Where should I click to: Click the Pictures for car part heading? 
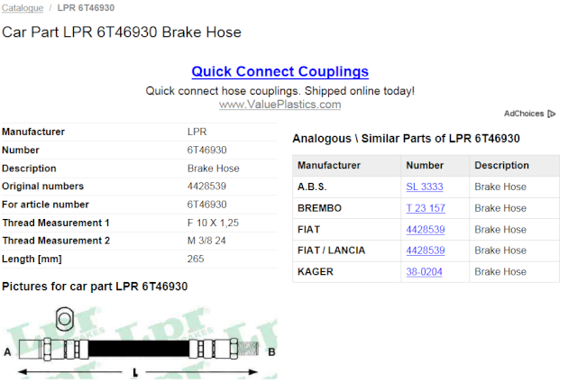point(95,287)
